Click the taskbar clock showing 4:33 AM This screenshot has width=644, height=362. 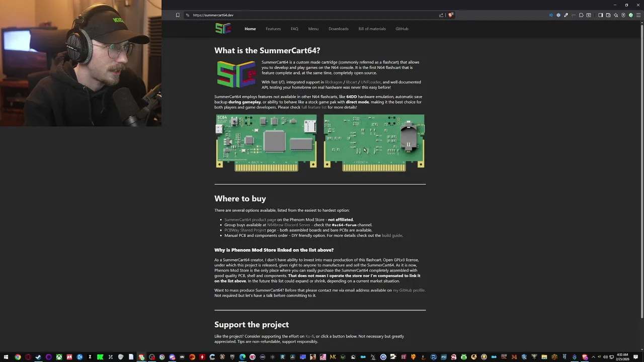click(622, 357)
